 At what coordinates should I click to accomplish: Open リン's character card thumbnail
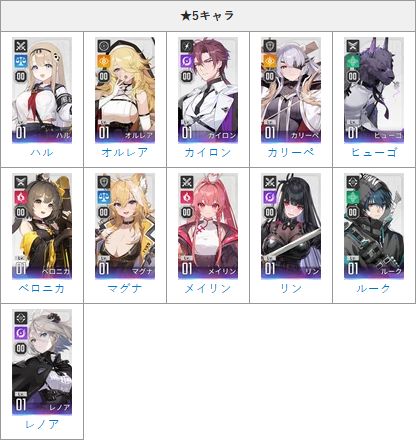(x=291, y=226)
